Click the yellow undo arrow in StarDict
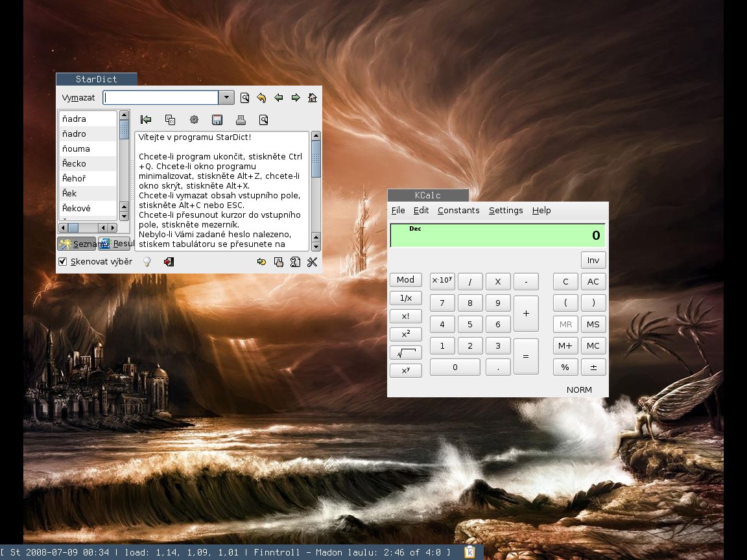 click(261, 98)
